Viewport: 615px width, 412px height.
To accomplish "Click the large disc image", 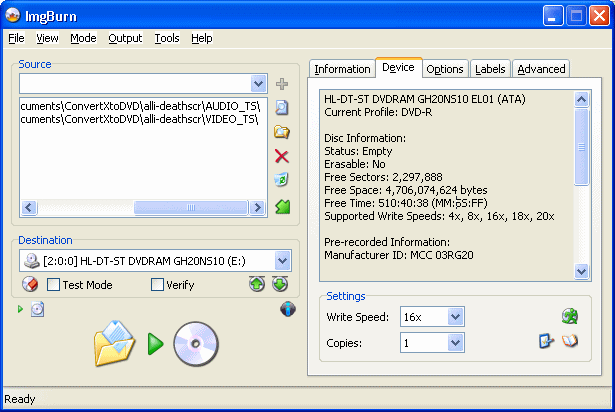I will 196,344.
